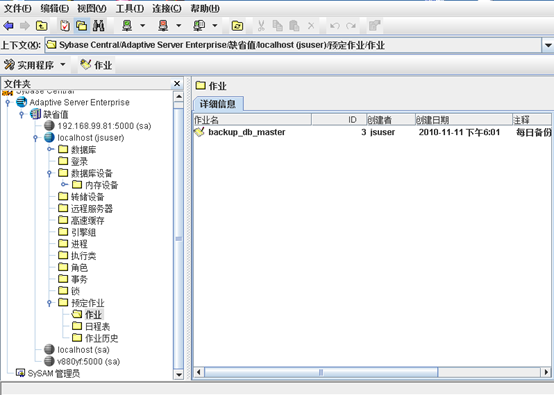Click the copy toolbar icon

(277, 26)
